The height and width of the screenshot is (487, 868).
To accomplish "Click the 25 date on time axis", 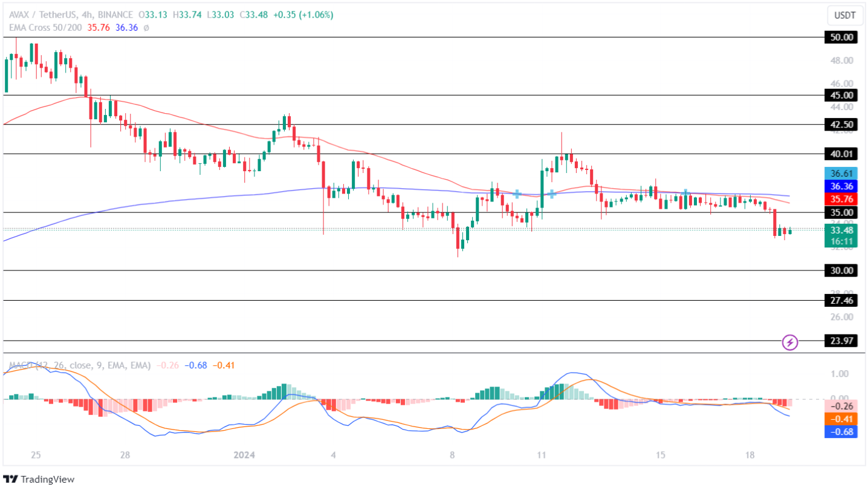I will 36,455.
